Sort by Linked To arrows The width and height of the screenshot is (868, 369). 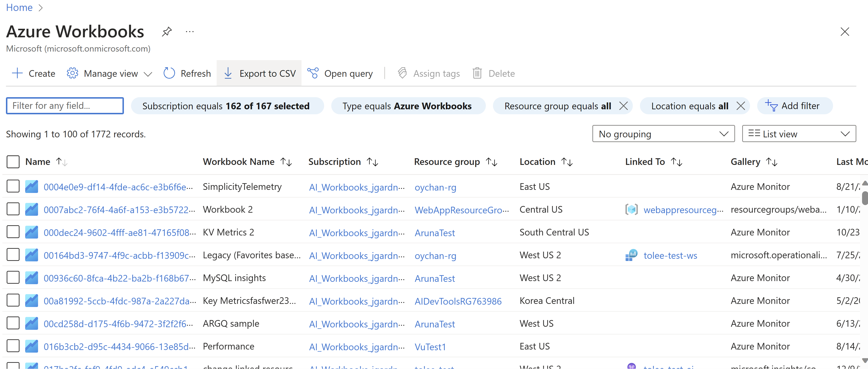coord(677,162)
